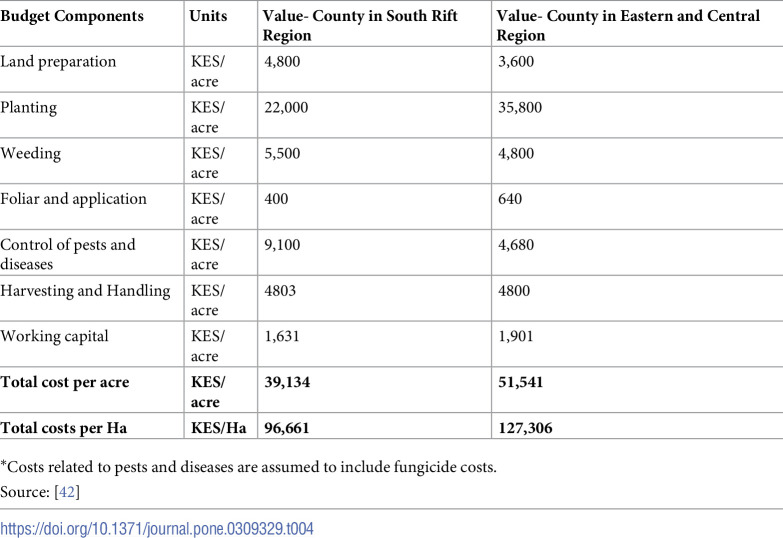This screenshot has height=538, width=783.
Task: Select the fungicide costs footnote text
Action: click(249, 467)
